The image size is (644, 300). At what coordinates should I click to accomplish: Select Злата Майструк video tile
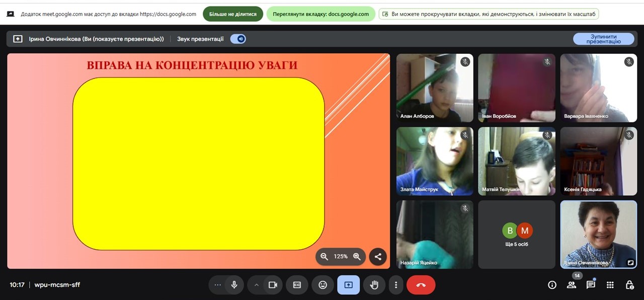(x=435, y=161)
